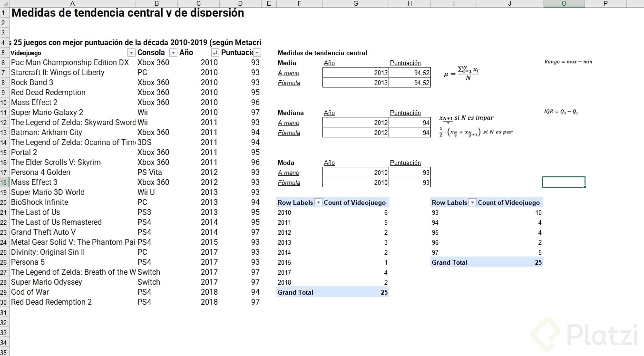Click 'Count of Videojuego' header in score pivot

coord(509,202)
